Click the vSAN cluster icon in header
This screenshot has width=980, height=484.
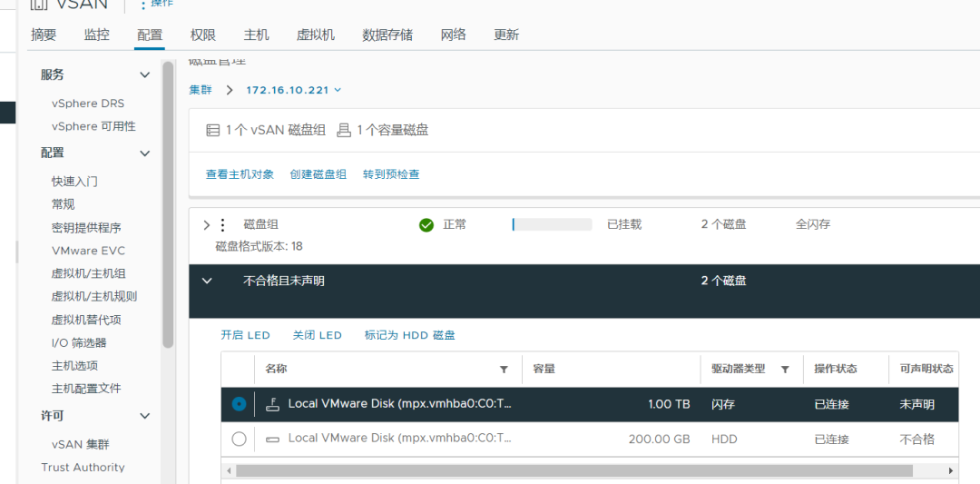(x=39, y=5)
